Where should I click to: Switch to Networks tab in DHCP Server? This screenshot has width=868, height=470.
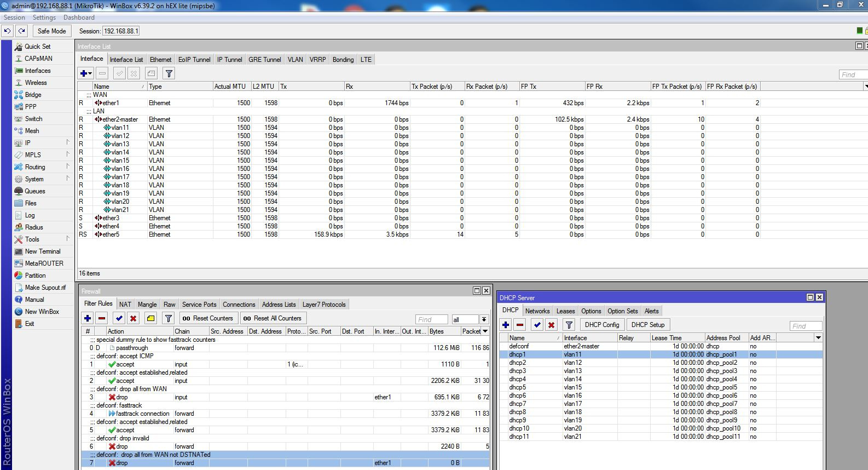(x=537, y=311)
